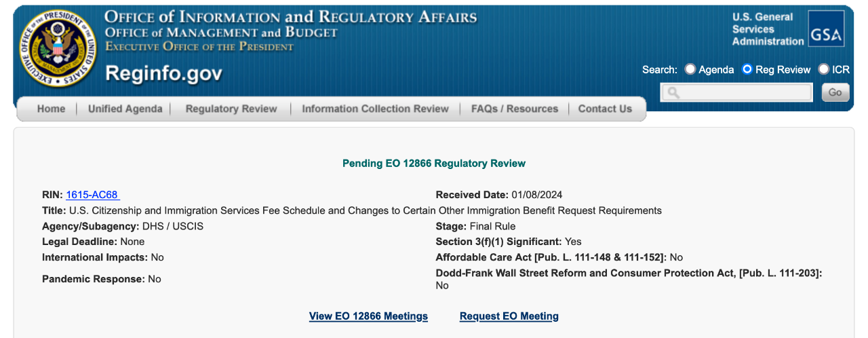Choose the ICR search radio button
This screenshot has height=338, width=868.
click(823, 69)
